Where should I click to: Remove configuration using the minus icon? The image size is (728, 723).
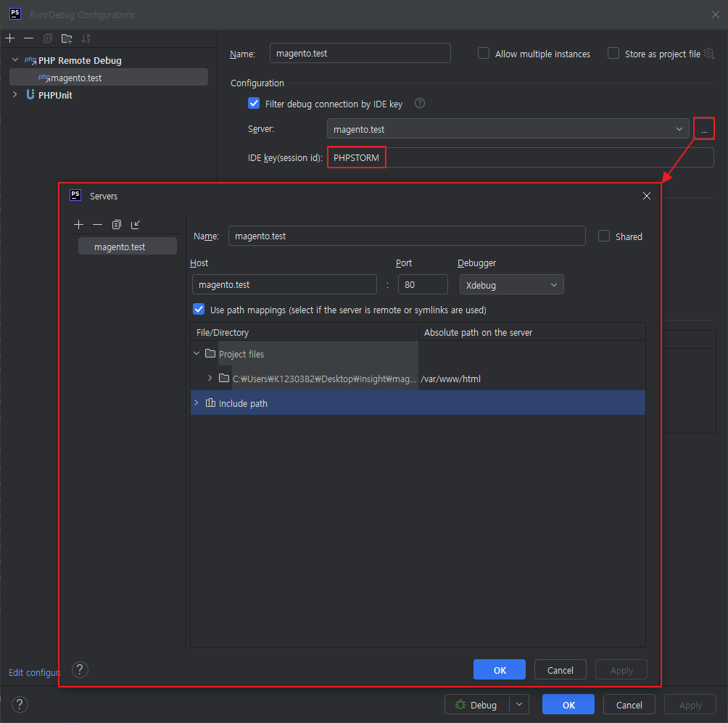[x=29, y=38]
